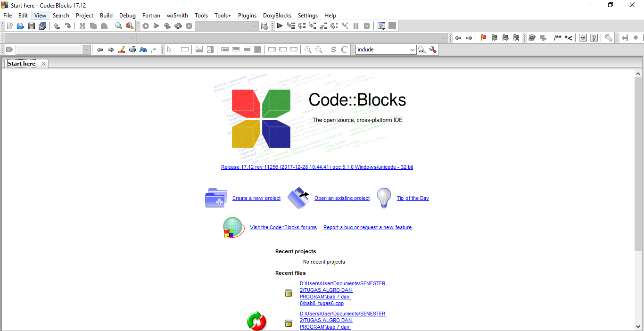644x331 pixels.
Task: Click the New file icon
Action: pos(9,26)
